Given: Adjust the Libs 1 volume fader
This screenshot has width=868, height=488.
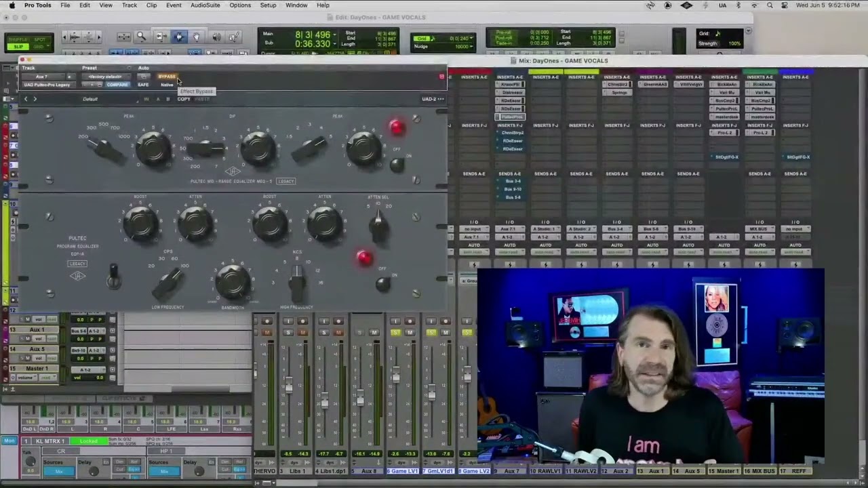Looking at the screenshot, I should pos(288,386).
